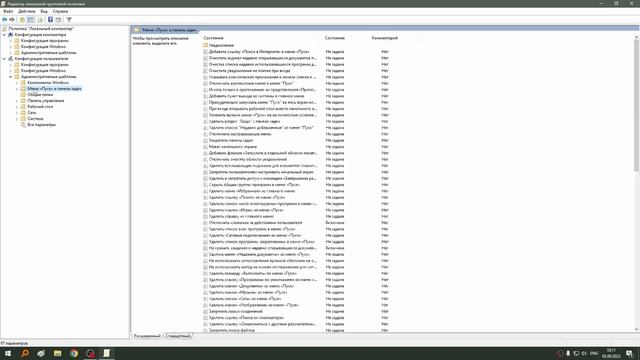
Task: Open the «Файл» menu
Action: click(x=8, y=11)
